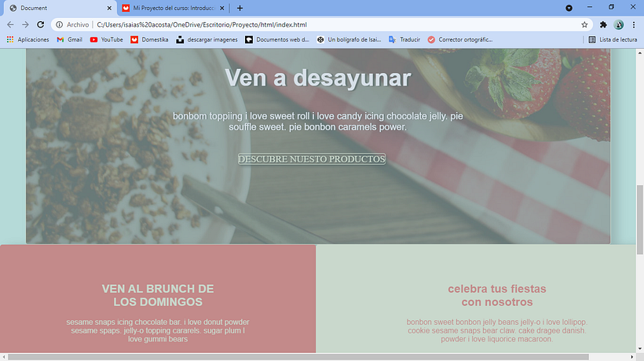Image resolution: width=644 pixels, height=361 pixels.
Task: Minimize the Chrome window
Action: pos(590,7)
